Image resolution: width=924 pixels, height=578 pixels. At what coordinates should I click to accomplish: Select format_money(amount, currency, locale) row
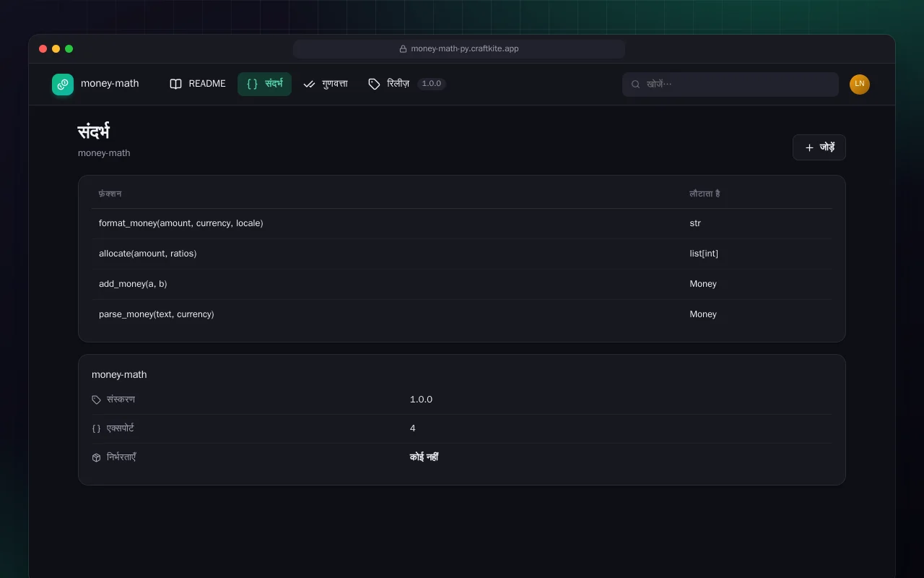click(462, 223)
